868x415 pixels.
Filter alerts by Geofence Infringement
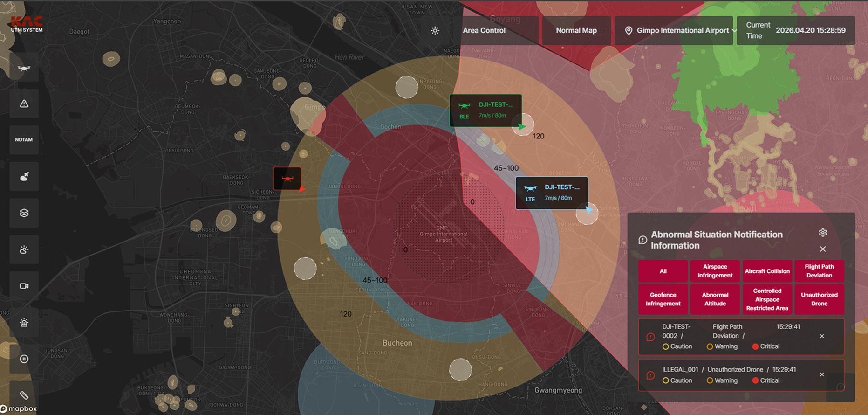click(663, 299)
